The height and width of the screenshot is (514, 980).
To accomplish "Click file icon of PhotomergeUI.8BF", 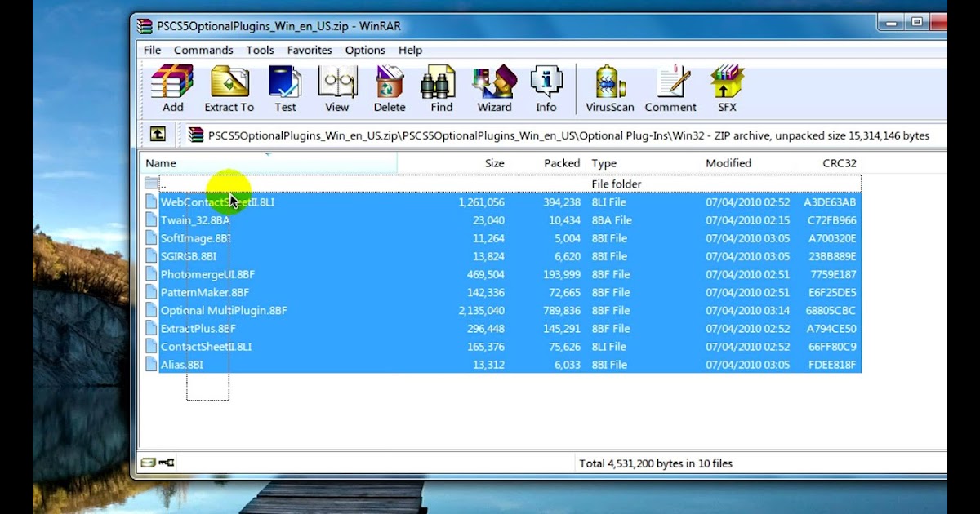I will [x=151, y=274].
